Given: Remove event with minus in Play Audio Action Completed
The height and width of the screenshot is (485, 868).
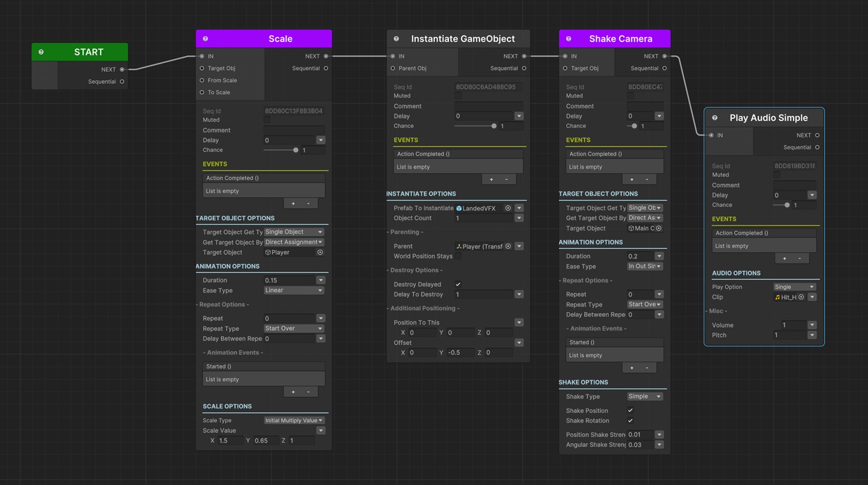Looking at the screenshot, I should coord(799,258).
